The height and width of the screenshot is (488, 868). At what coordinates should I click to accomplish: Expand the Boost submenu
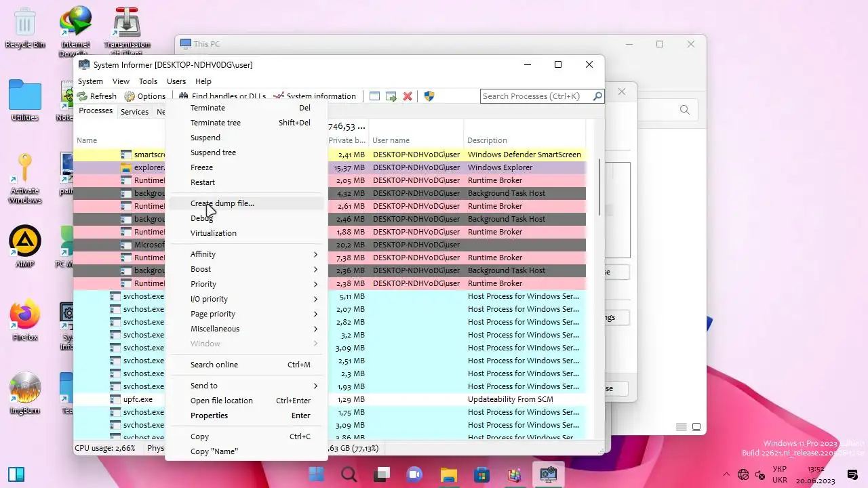pos(247,269)
